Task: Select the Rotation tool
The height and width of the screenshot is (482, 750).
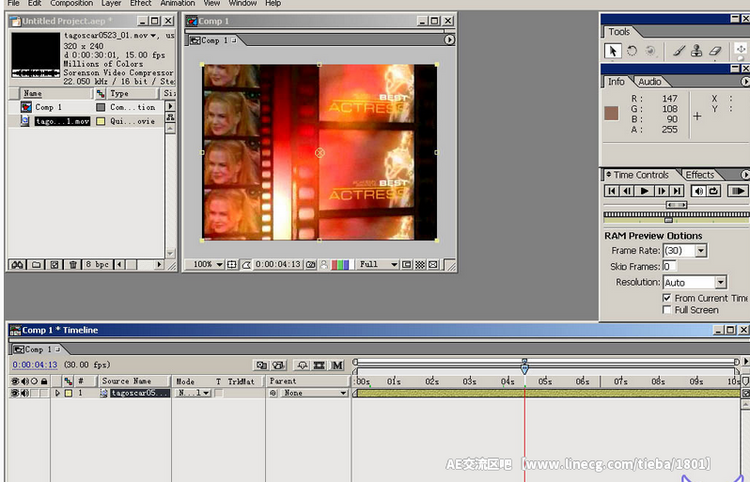Action: (632, 51)
